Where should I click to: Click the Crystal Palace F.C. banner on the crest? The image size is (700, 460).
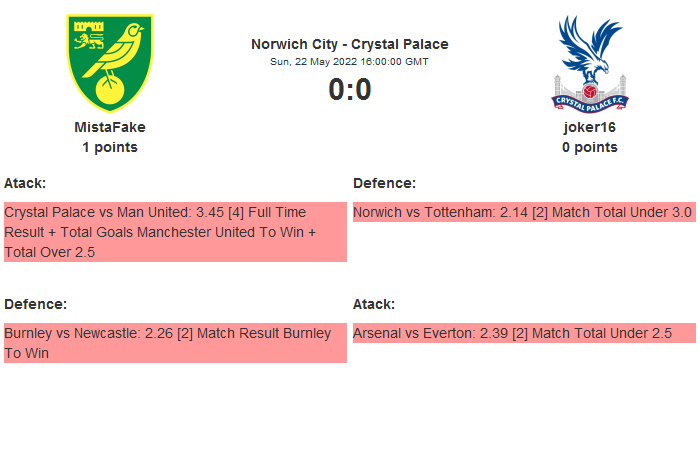(589, 101)
